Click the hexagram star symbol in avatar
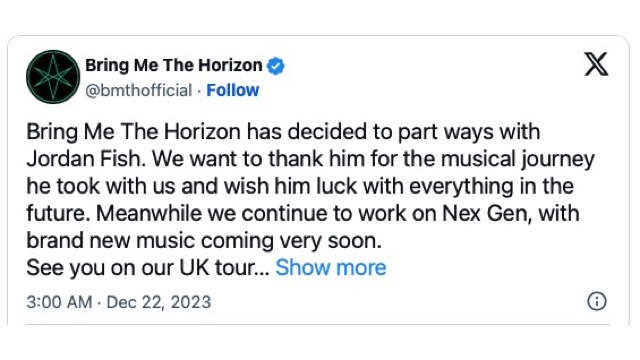This screenshot has height=360, width=640. (x=53, y=77)
